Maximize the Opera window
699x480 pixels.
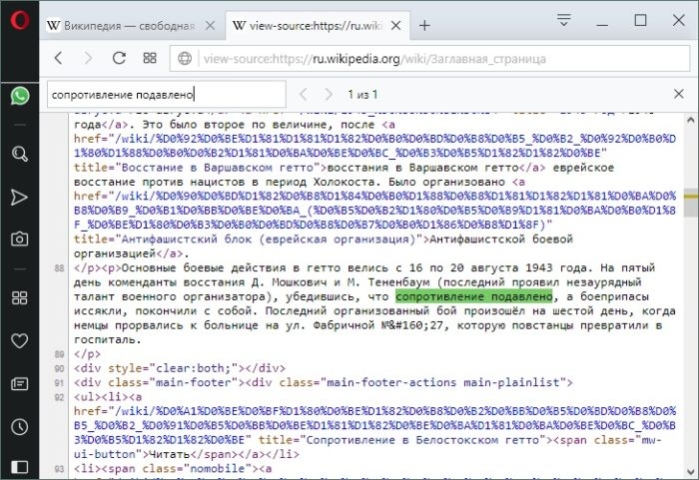[x=641, y=20]
